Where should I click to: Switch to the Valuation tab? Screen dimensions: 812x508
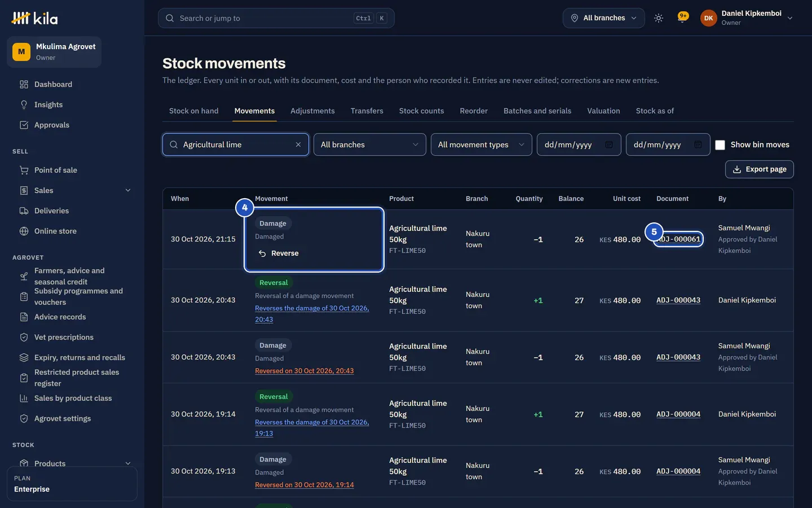pyautogui.click(x=603, y=111)
